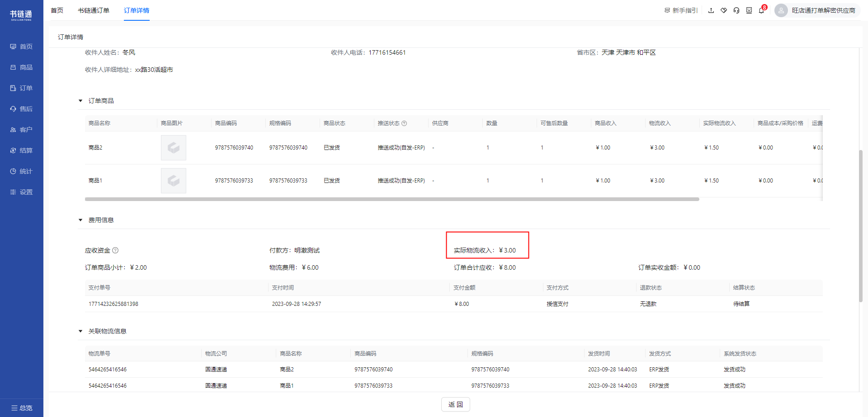Select 订单详情 tab
The image size is (868, 417).
137,10
